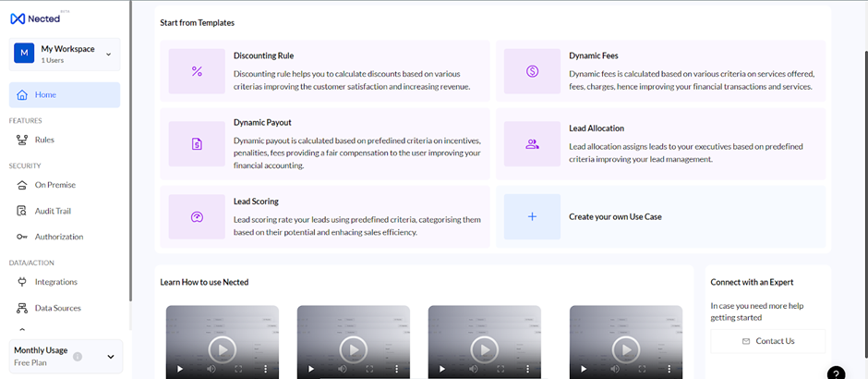Click the Monthly Usage info icon
Viewport: 868px width, 379px height.
point(78,356)
